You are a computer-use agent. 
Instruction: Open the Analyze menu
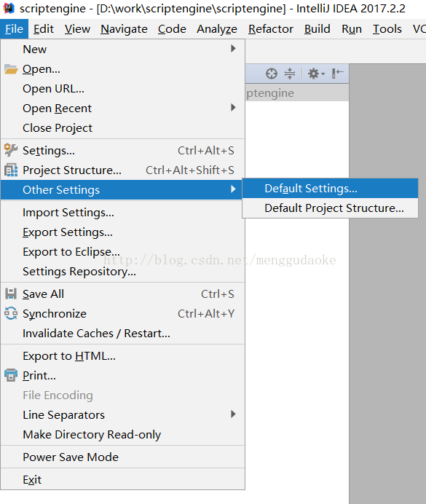pyautogui.click(x=217, y=29)
